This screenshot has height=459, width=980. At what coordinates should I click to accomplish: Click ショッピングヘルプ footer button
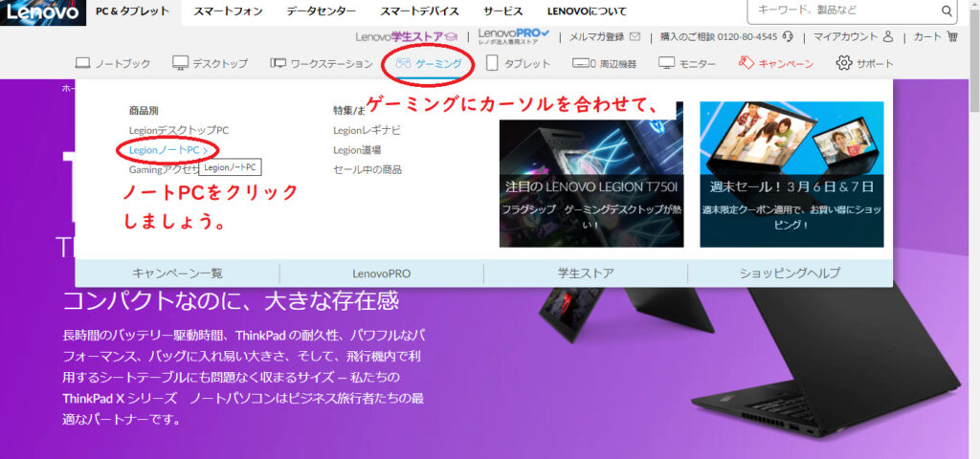coord(790,273)
